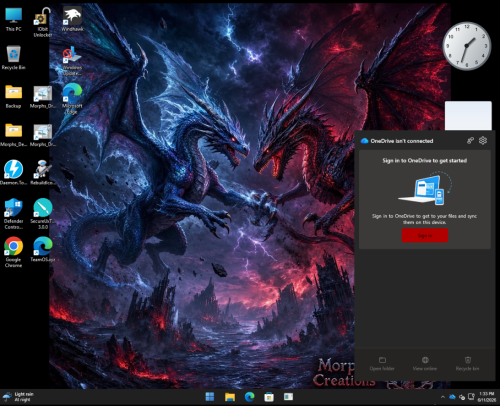Open Recycle bin from the OneDrive panel footer

(x=467, y=364)
